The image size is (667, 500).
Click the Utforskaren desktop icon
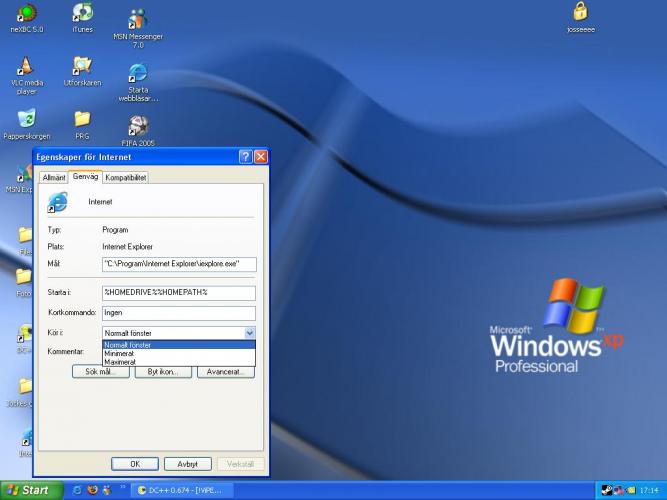(83, 67)
